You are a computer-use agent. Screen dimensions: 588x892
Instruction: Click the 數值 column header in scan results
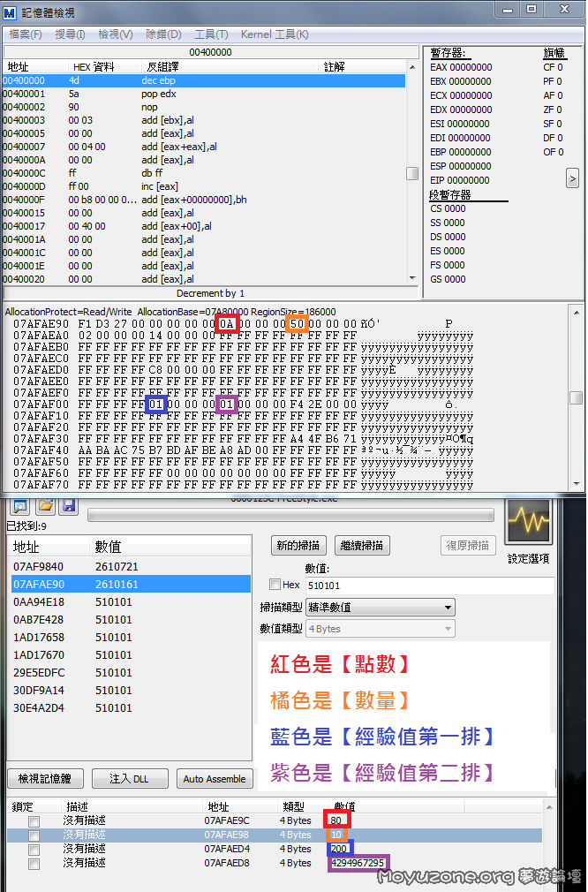coord(170,547)
